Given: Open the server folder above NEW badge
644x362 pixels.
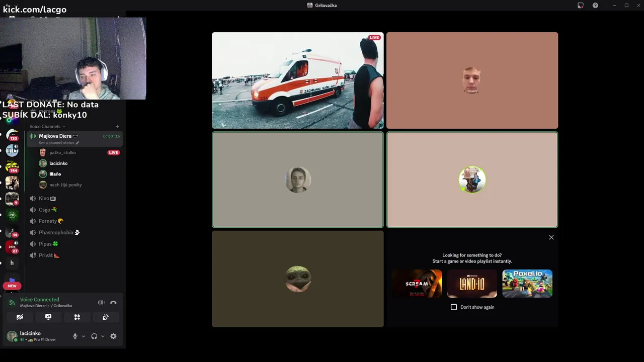Looking at the screenshot, I should pyautogui.click(x=12, y=279).
